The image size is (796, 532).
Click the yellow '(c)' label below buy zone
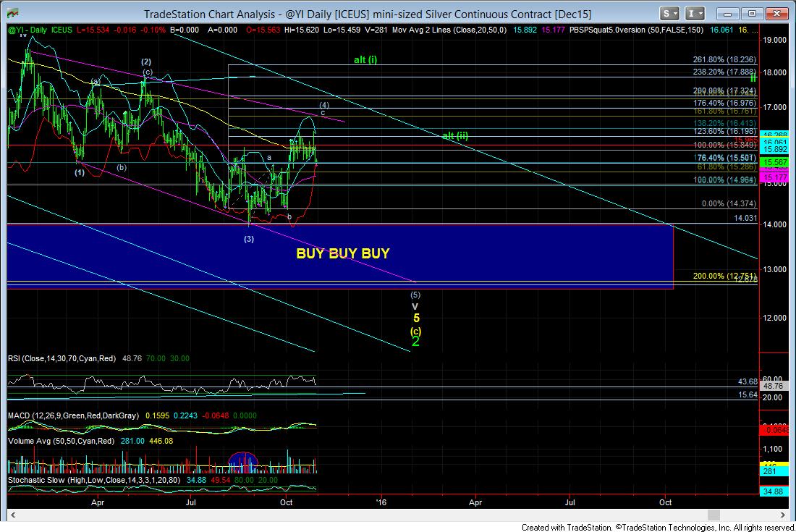(416, 331)
